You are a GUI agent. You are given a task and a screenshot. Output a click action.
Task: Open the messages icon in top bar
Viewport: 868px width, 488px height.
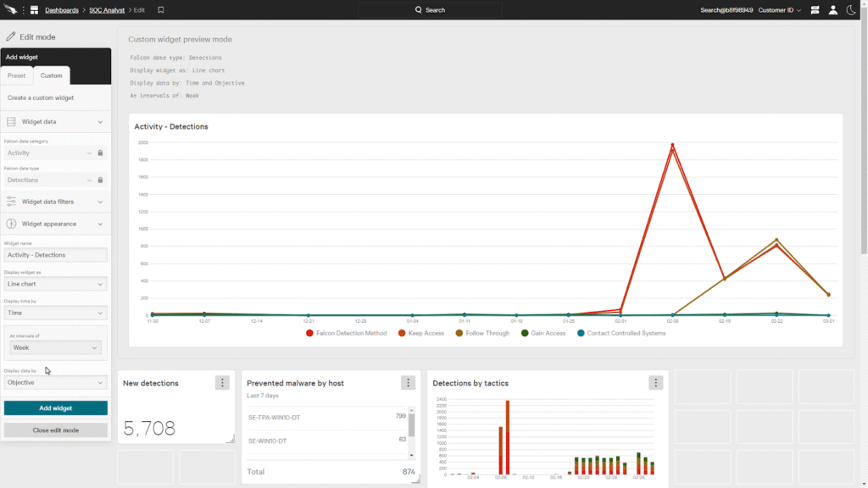815,10
